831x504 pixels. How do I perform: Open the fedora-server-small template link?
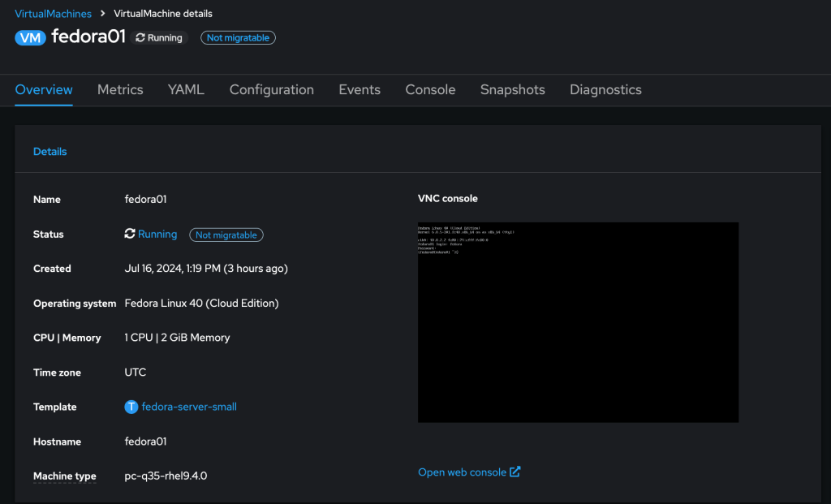(189, 407)
